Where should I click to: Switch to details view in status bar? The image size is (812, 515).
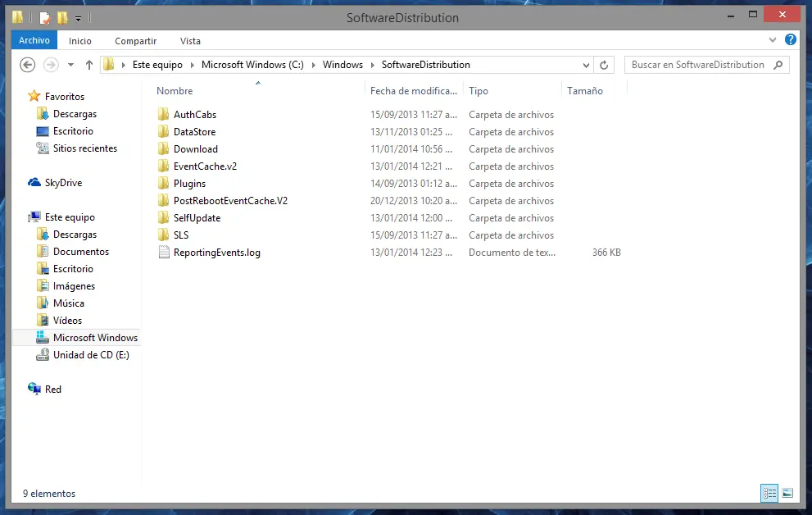(x=769, y=493)
